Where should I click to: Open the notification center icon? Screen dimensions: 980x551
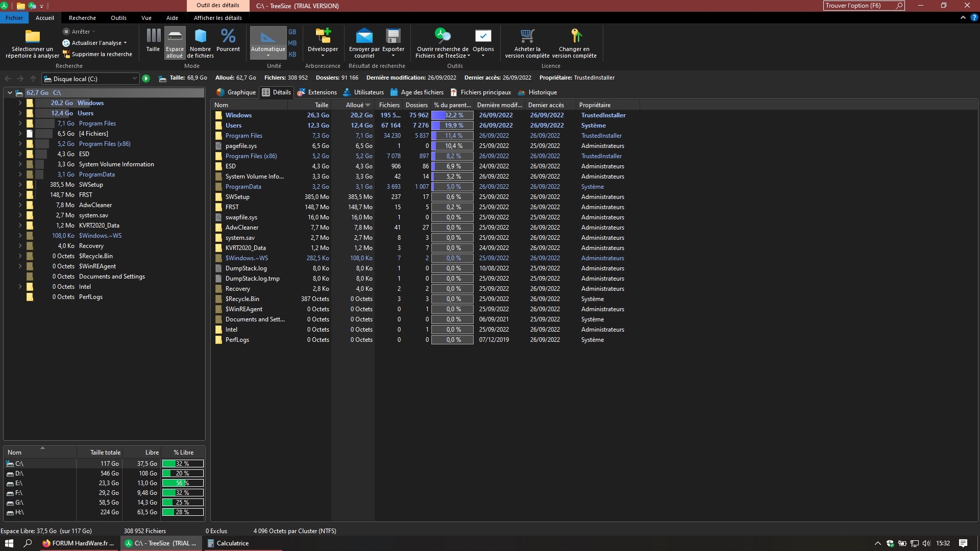(963, 543)
